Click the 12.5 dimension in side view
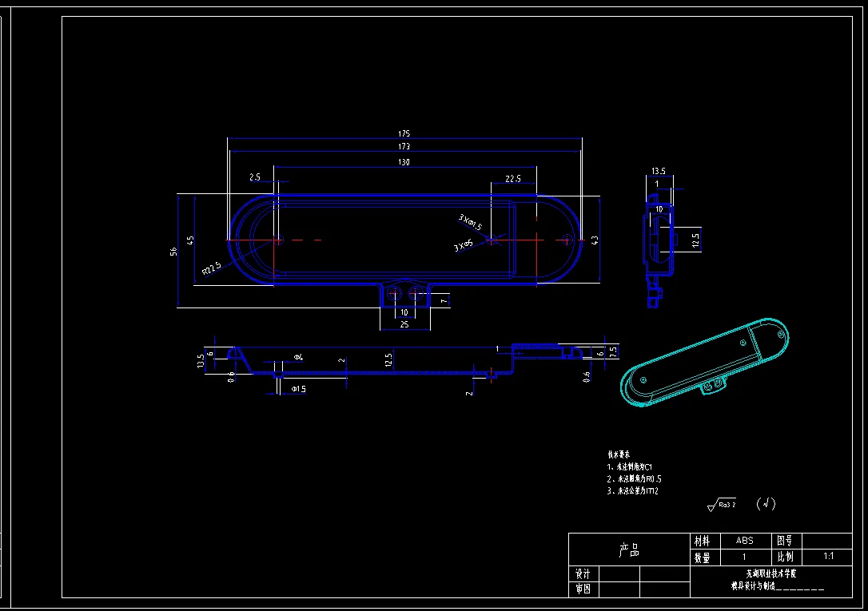Image resolution: width=868 pixels, height=611 pixels. click(x=695, y=240)
